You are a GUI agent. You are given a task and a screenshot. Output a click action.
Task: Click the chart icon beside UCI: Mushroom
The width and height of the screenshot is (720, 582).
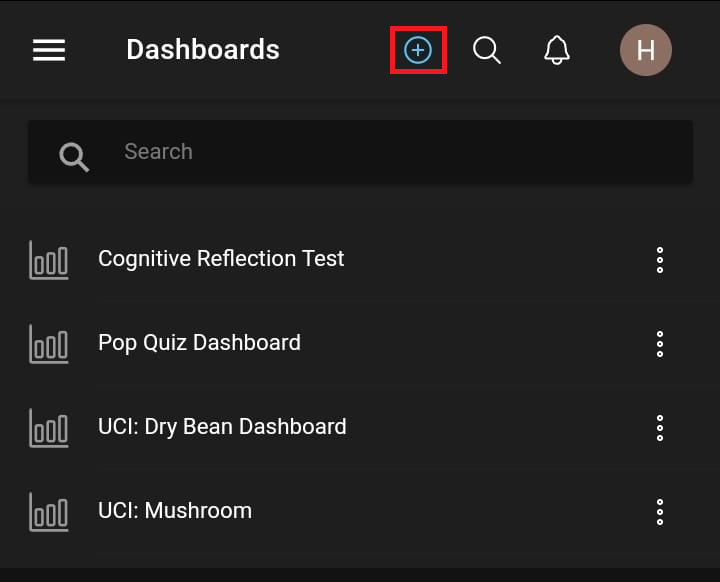point(49,512)
